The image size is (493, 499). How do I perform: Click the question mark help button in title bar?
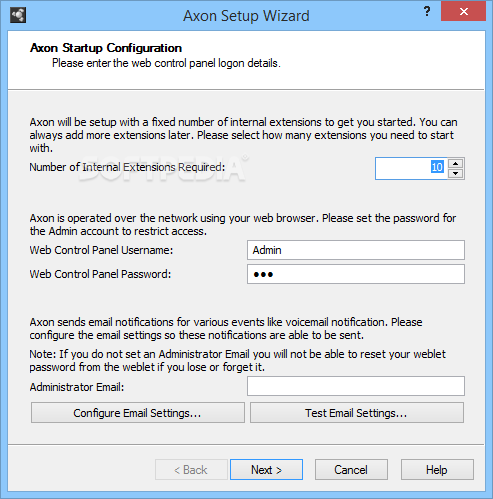427,12
